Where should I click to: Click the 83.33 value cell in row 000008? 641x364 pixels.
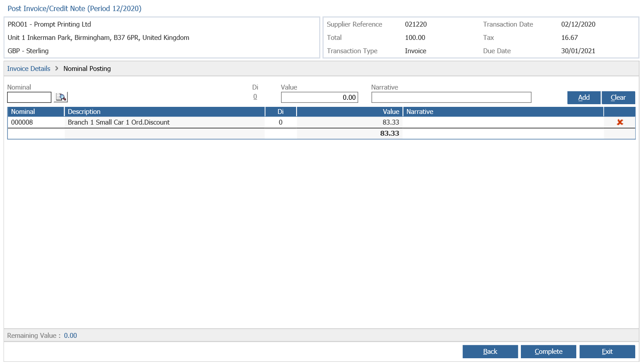tap(349, 122)
